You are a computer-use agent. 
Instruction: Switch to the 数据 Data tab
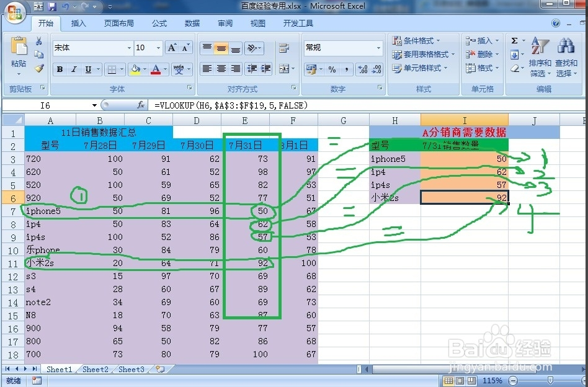(x=192, y=23)
